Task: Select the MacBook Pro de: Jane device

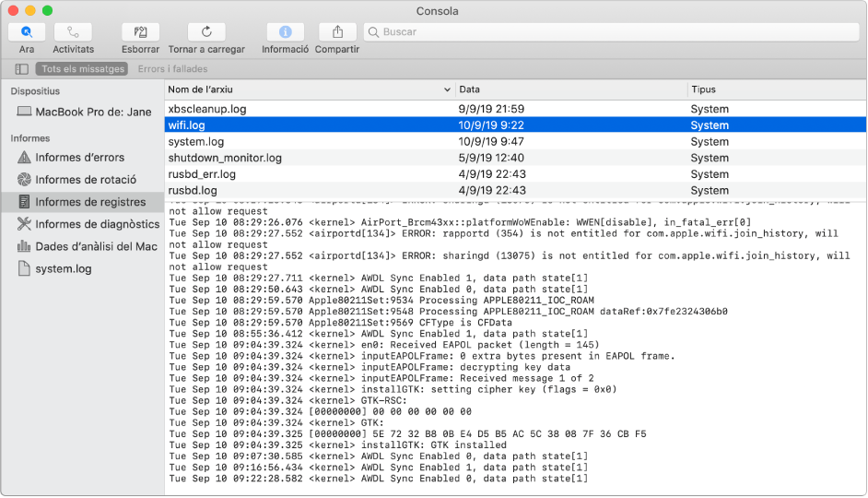Action: tap(84, 112)
